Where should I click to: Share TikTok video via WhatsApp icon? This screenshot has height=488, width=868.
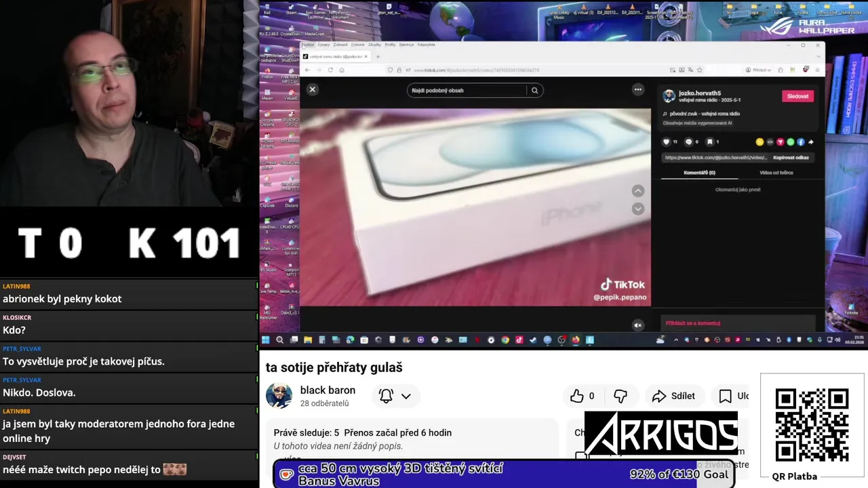pyautogui.click(x=791, y=142)
